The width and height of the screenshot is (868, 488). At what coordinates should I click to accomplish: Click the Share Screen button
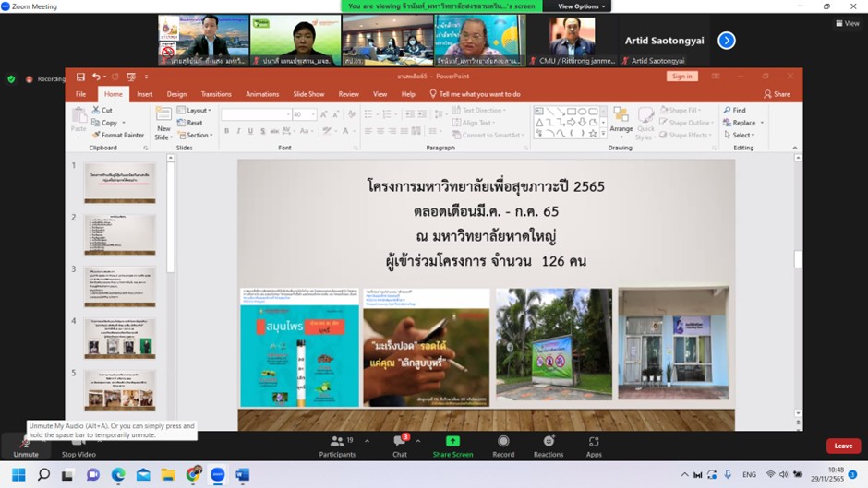click(x=452, y=446)
